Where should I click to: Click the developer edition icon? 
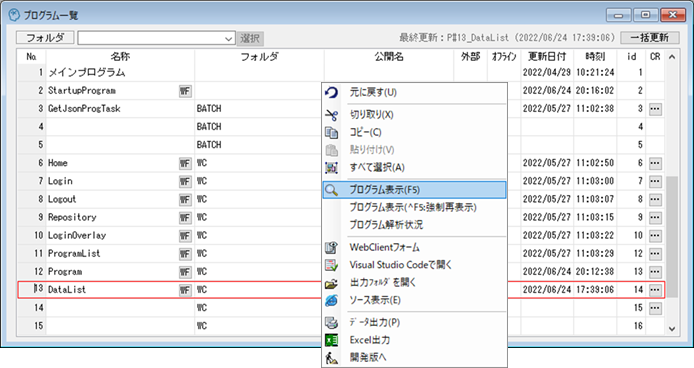332,357
